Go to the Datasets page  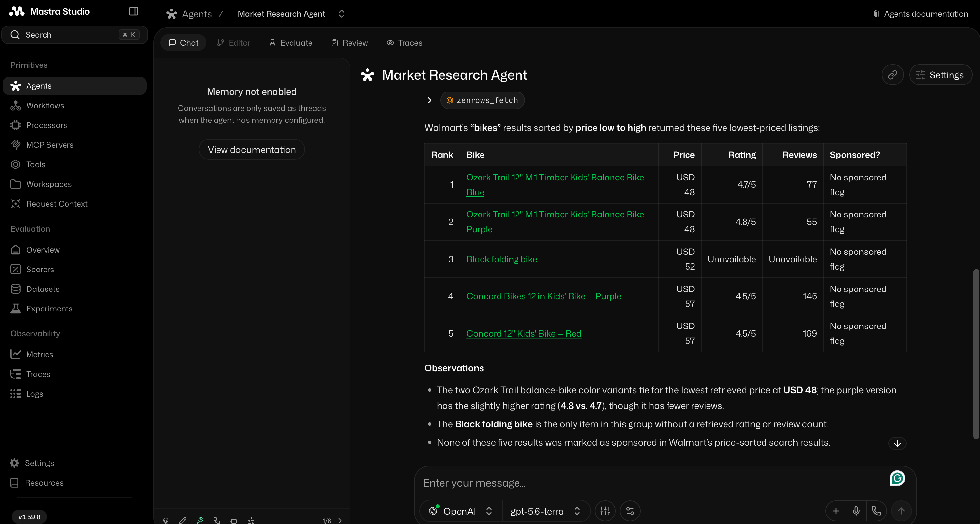tap(75, 289)
